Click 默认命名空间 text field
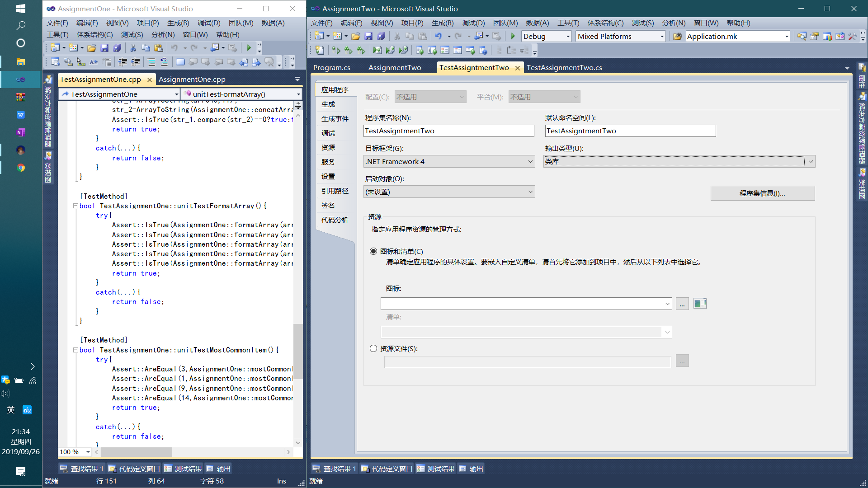This screenshot has height=488, width=868. 630,131
